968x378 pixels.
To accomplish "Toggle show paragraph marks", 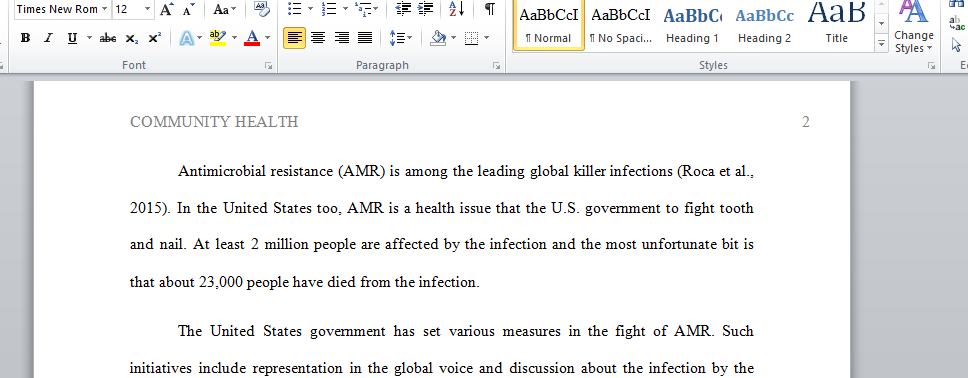I will click(490, 9).
